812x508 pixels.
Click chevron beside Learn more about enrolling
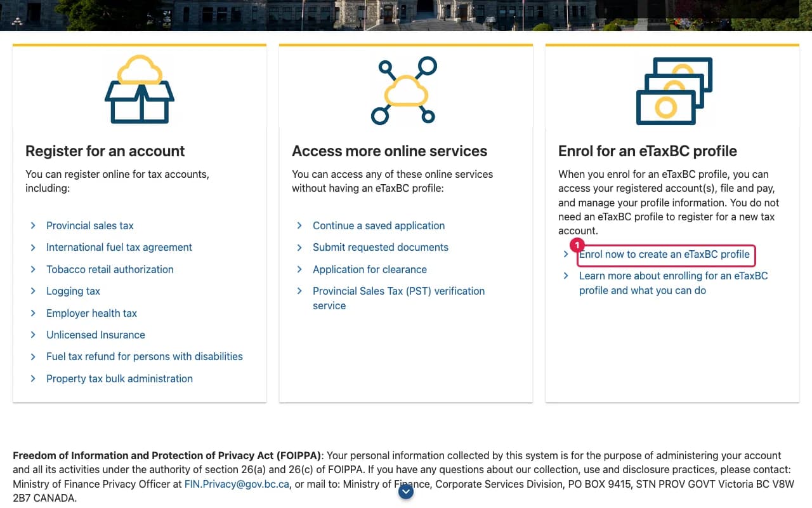click(566, 276)
